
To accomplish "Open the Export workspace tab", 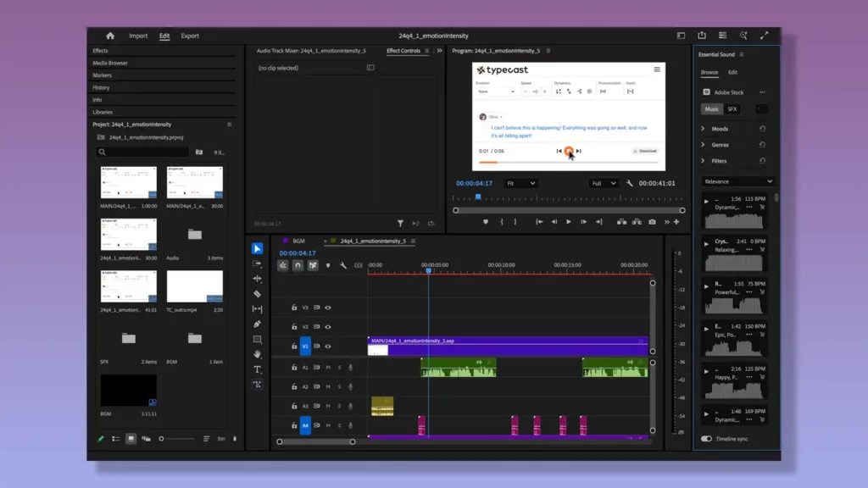I will [x=190, y=36].
